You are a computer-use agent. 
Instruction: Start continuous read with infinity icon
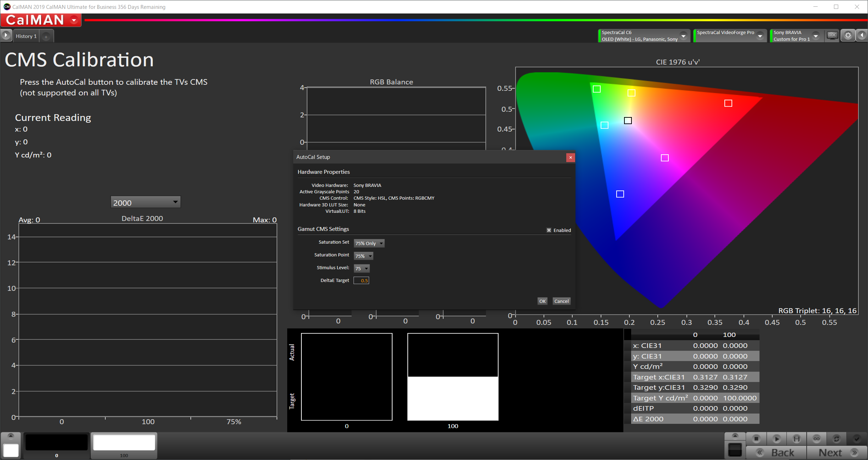tap(817, 439)
